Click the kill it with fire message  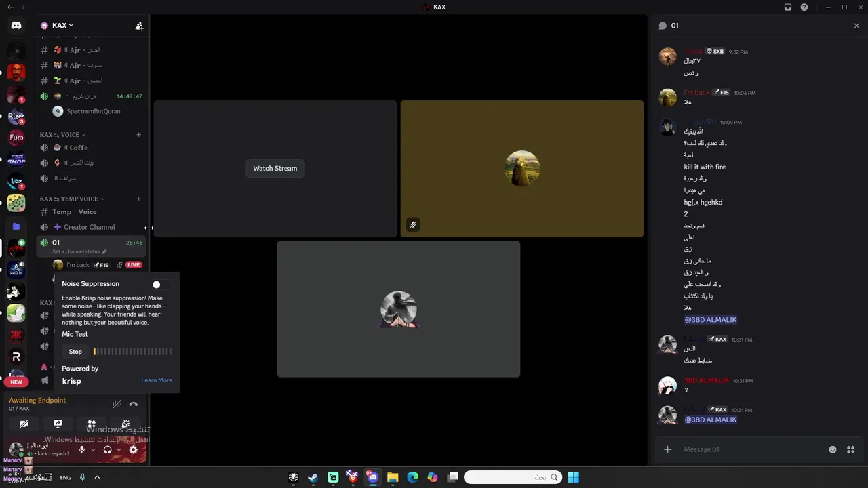(705, 167)
